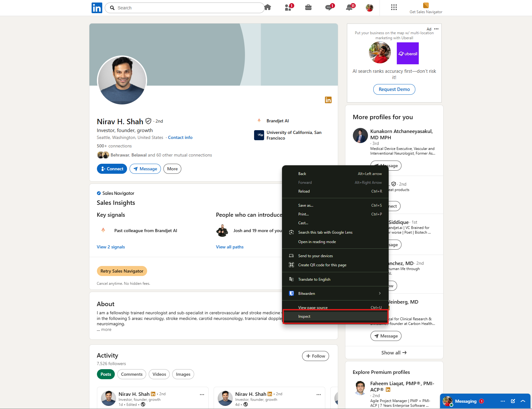Image resolution: width=532 pixels, height=409 pixels.
Task: Click the Bitwarden icon in context menu
Action: [291, 294]
